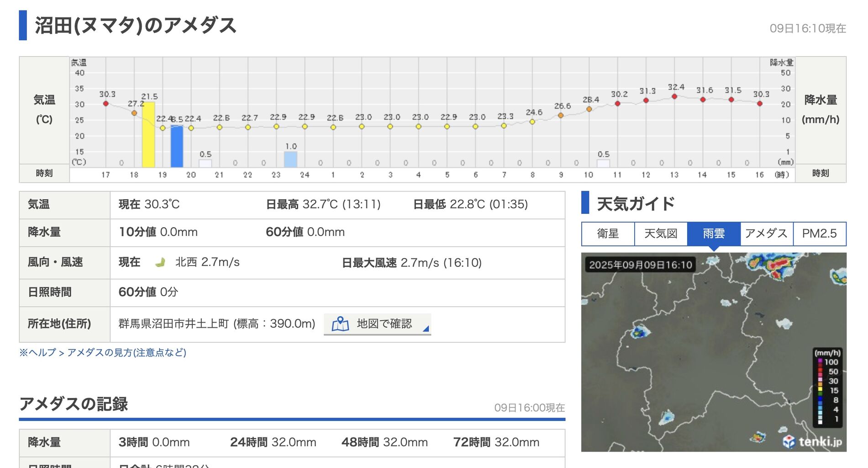
Task: Select the 雨雲 rain cloud tab
Action: tap(714, 234)
